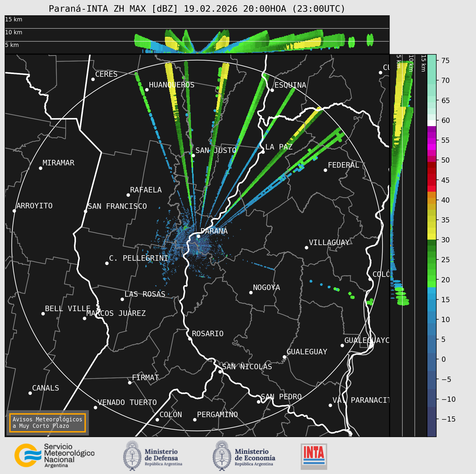Click the Servicio Meteorológico Nacional logo

coord(55,456)
